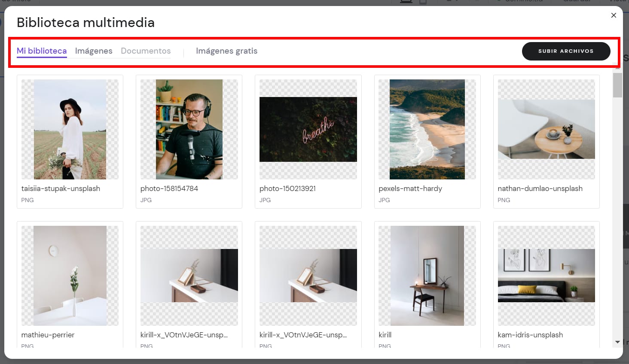Switch to the Mi biblioteca tab

[42, 51]
